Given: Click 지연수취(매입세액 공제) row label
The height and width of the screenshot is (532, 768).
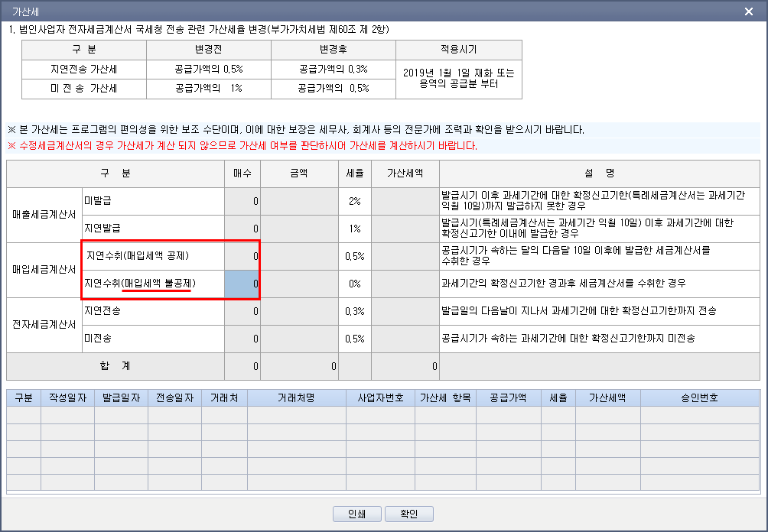Looking at the screenshot, I should point(153,256).
